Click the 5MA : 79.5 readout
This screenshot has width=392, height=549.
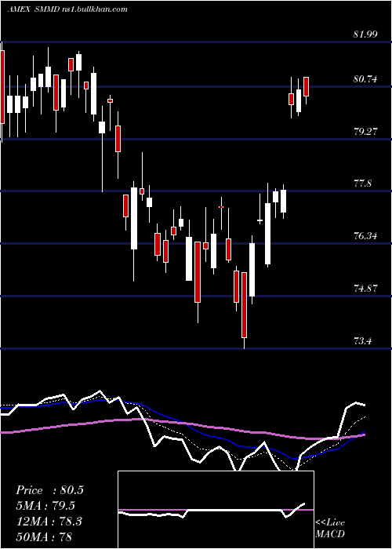tap(45, 506)
